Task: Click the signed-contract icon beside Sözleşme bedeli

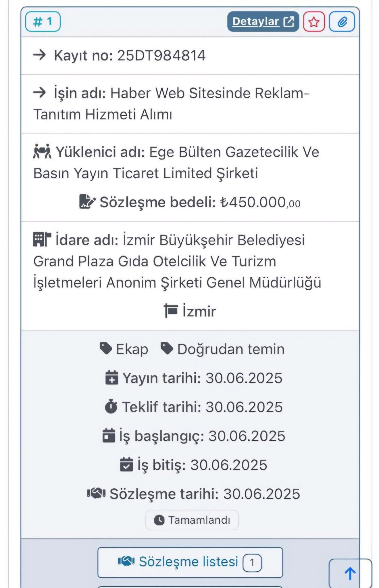Action: (x=87, y=202)
